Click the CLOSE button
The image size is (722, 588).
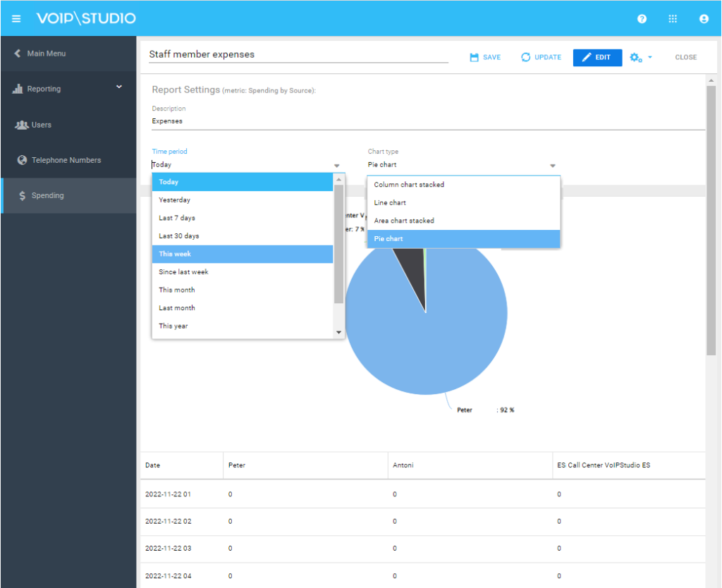(x=685, y=57)
